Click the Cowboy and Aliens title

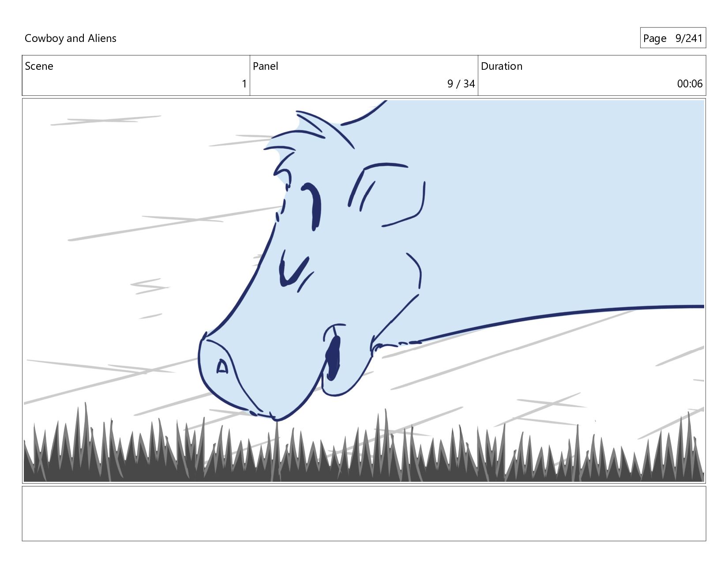[71, 38]
